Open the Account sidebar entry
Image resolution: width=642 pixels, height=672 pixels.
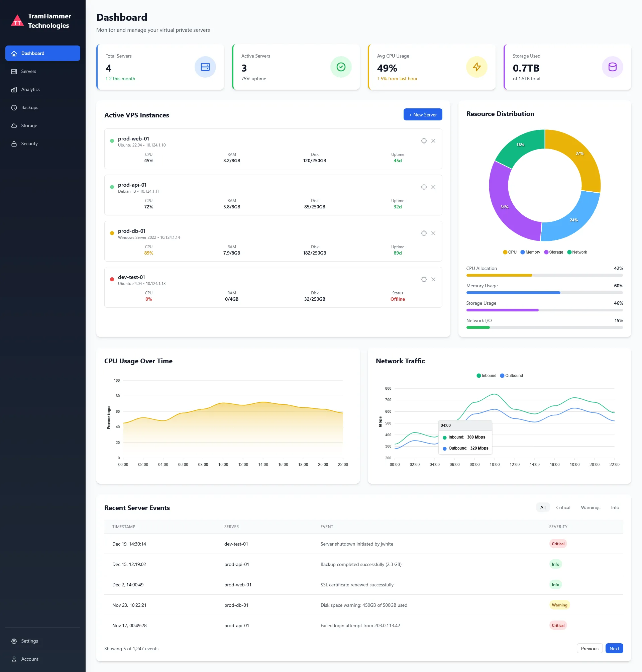point(43,659)
